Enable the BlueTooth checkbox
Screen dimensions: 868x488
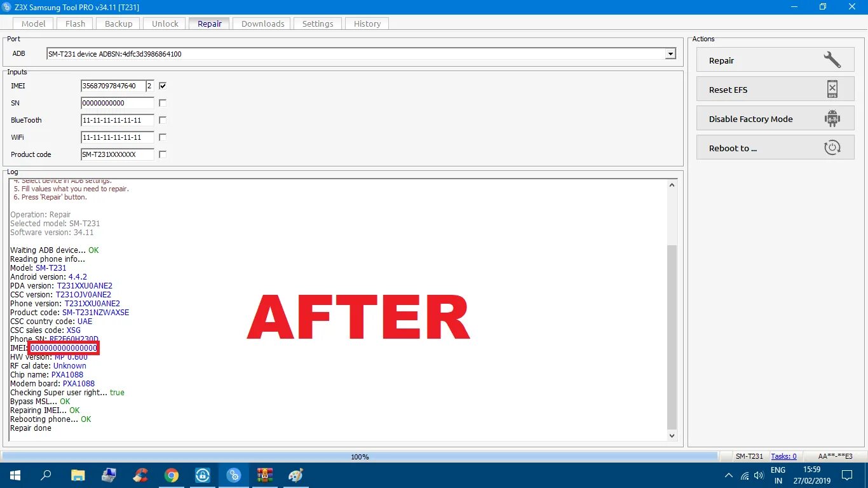(163, 120)
